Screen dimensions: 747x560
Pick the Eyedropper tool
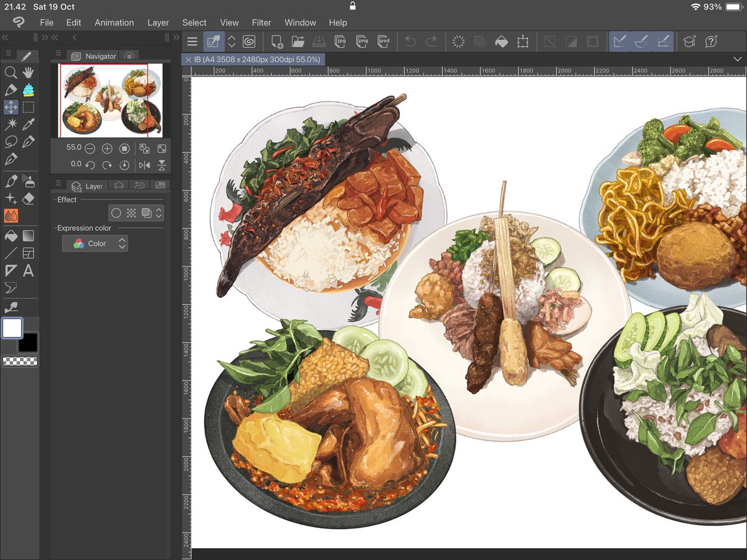click(28, 124)
